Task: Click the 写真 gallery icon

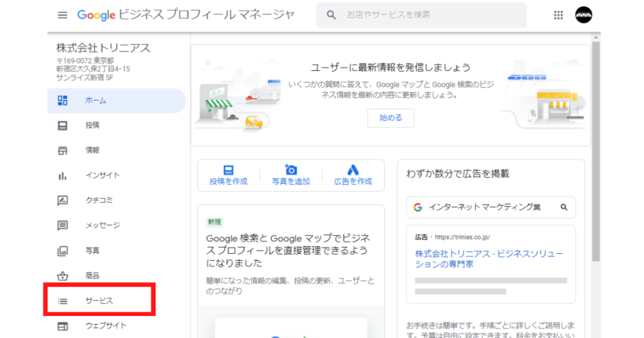Action: click(62, 251)
